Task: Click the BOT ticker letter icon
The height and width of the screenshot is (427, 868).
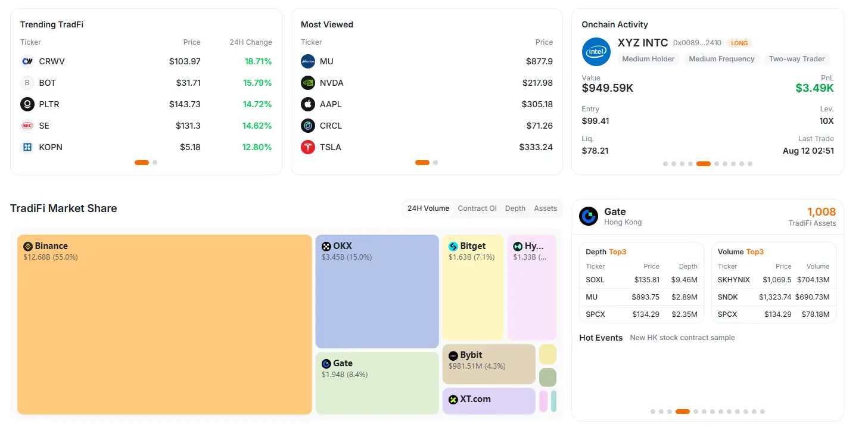Action: coord(27,83)
